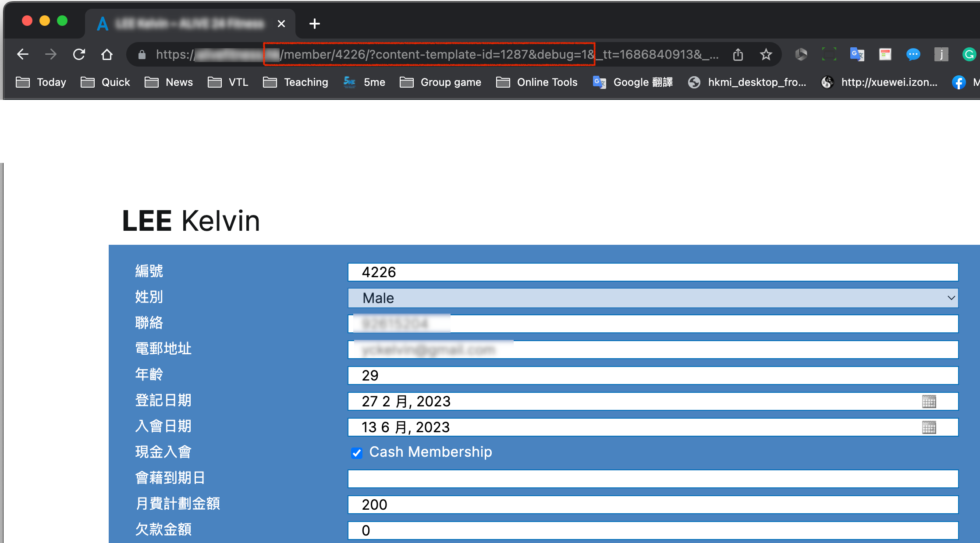980x543 pixels.
Task: Toggle the Cash Membership checkbox
Action: click(357, 453)
